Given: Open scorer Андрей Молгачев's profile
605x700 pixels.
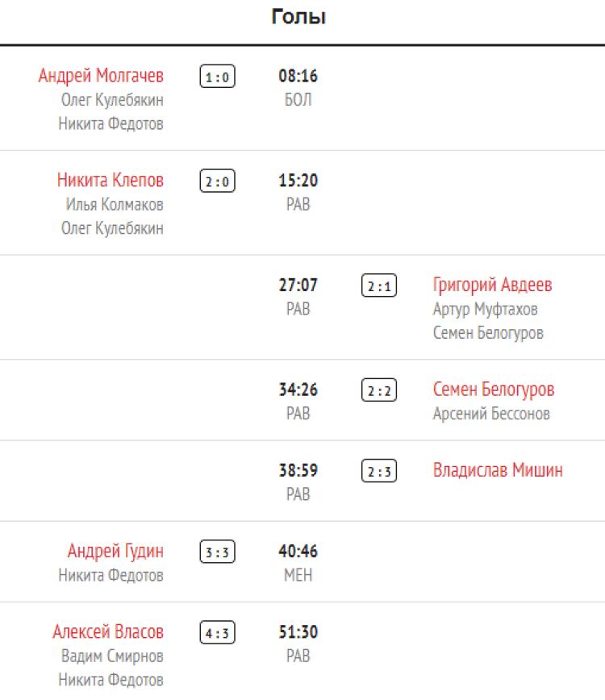Looking at the screenshot, I should tap(101, 76).
